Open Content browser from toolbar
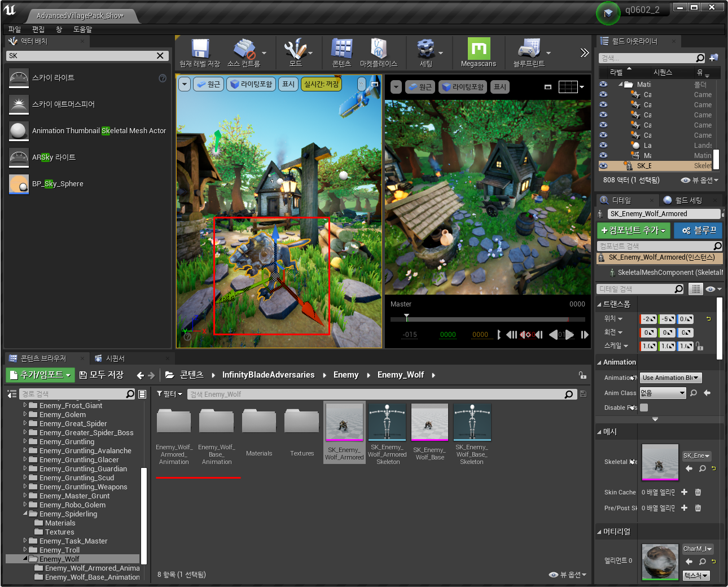This screenshot has height=587, width=728. [341, 53]
